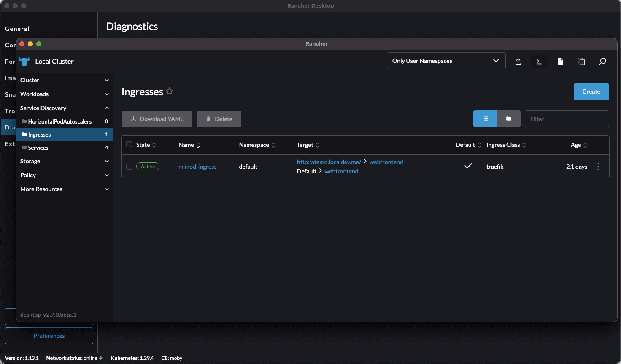Click the Create ingress button
Image resolution: width=621 pixels, height=364 pixels.
(x=591, y=92)
